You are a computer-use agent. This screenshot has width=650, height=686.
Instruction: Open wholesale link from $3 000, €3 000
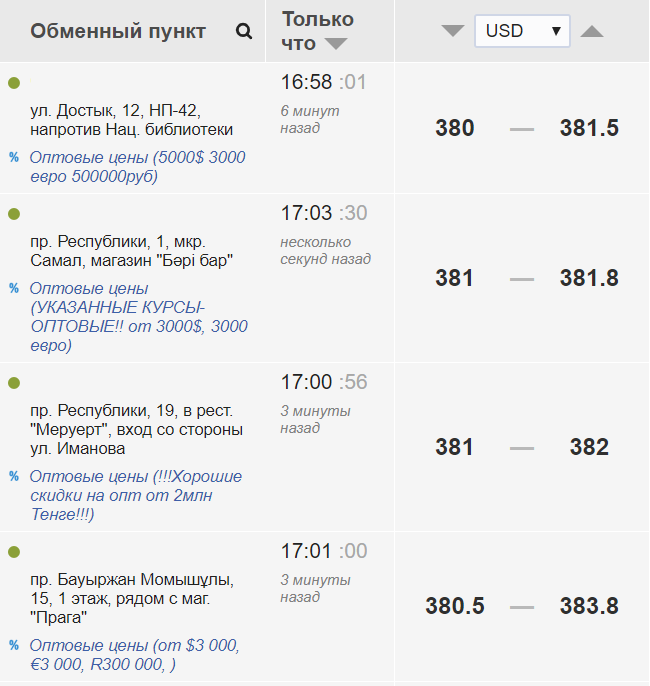(x=134, y=655)
